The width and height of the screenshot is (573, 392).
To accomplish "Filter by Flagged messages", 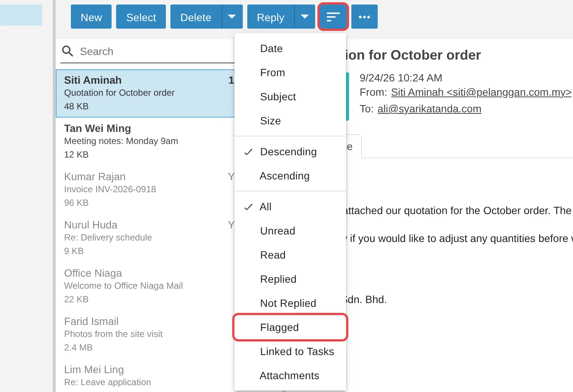I will click(290, 327).
